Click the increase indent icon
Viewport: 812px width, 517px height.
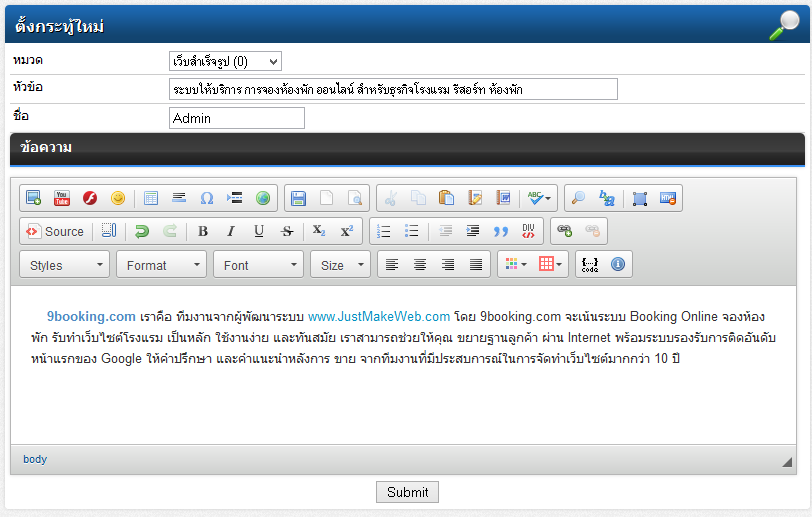473,231
